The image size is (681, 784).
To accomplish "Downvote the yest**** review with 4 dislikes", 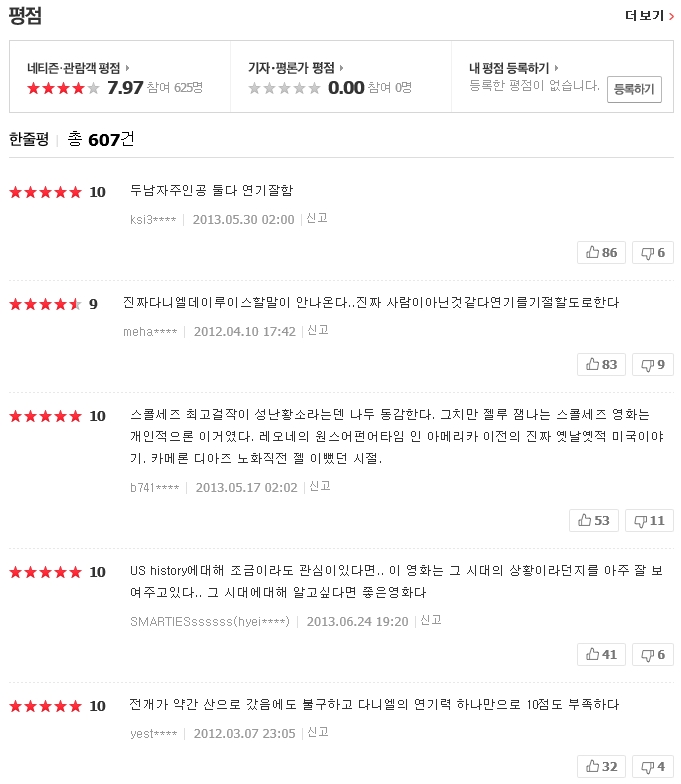I will tap(652, 766).
